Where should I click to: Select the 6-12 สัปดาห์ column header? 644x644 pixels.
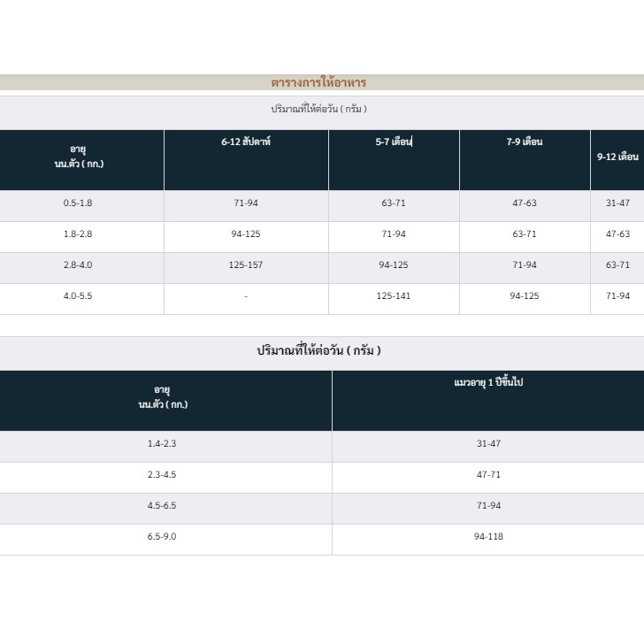click(x=246, y=160)
